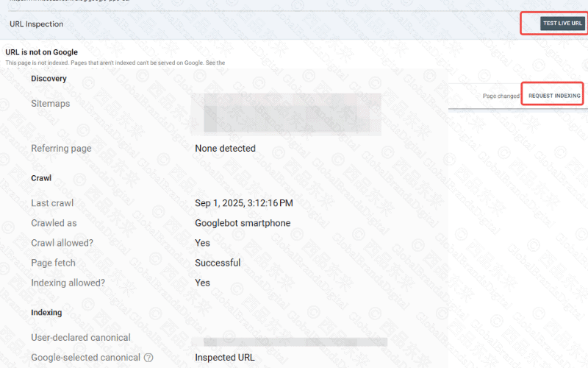Image resolution: width=588 pixels, height=368 pixels.
Task: Click the Sitemaps row label
Action: coord(51,104)
